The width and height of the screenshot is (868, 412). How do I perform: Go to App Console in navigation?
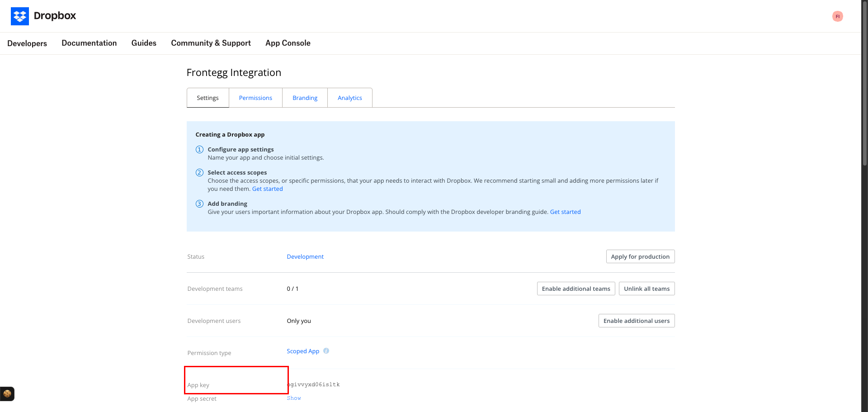[x=288, y=43]
